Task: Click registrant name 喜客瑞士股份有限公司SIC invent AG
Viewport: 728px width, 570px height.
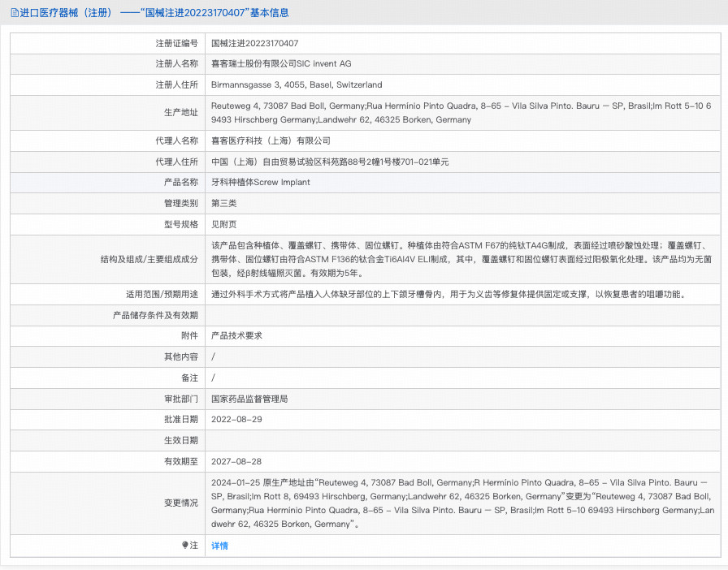Action: pos(281,63)
